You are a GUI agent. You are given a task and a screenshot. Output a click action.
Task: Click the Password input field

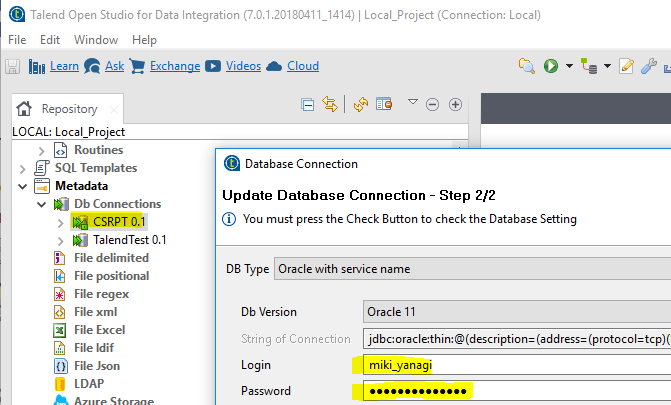[517, 390]
